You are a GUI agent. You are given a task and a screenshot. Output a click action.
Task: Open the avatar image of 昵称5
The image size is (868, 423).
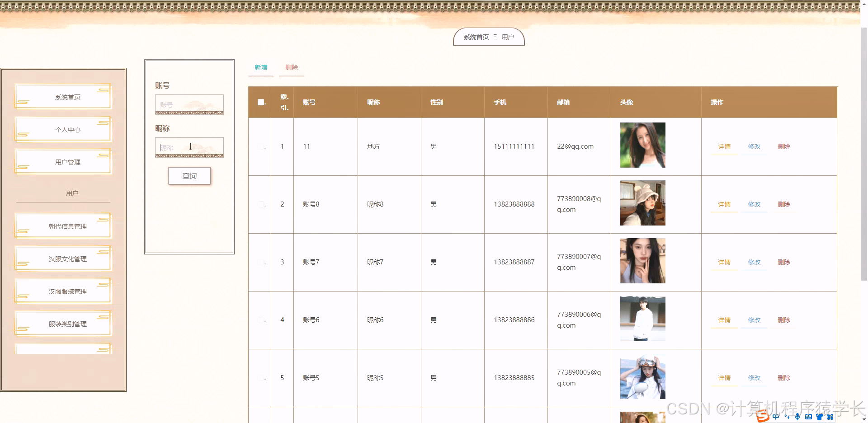pos(643,376)
